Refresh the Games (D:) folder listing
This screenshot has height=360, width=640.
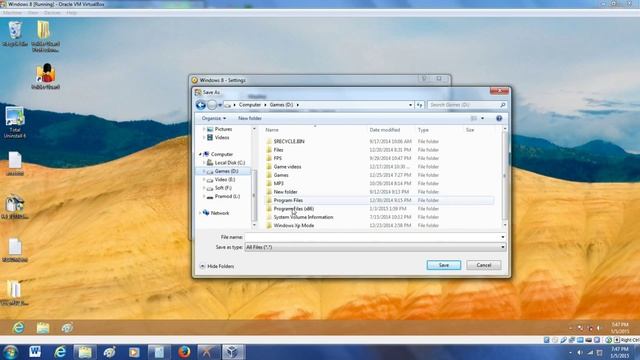[420, 105]
